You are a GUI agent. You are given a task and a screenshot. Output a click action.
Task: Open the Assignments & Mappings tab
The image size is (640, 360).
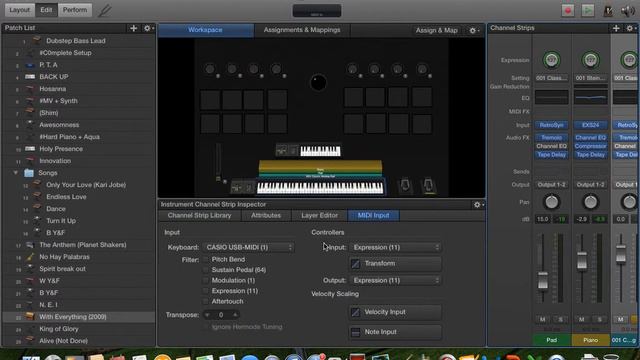point(302,30)
